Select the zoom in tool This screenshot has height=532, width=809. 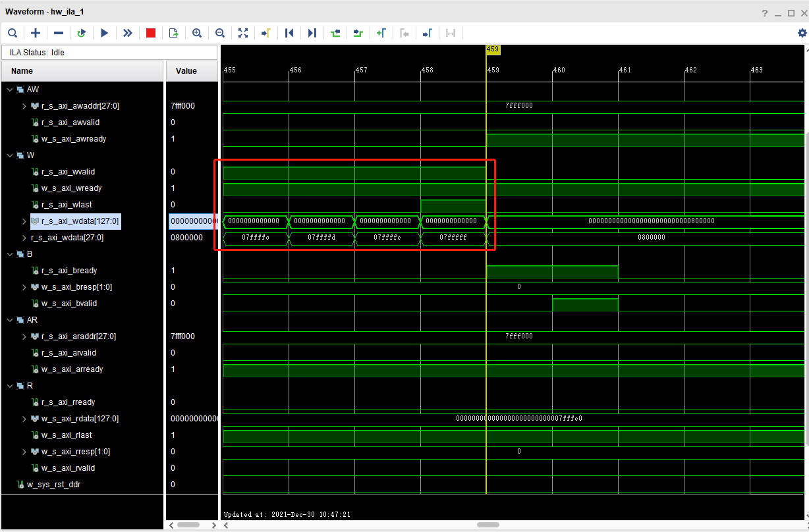tap(197, 33)
